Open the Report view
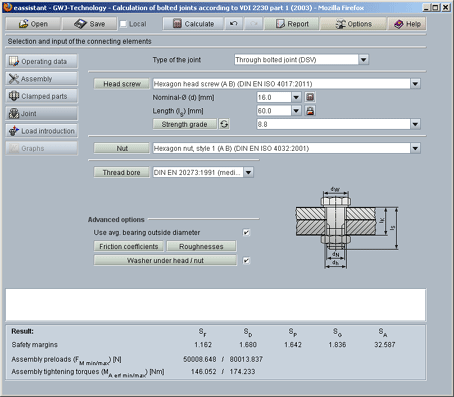Viewport: 454px width, 397px height. click(x=292, y=24)
